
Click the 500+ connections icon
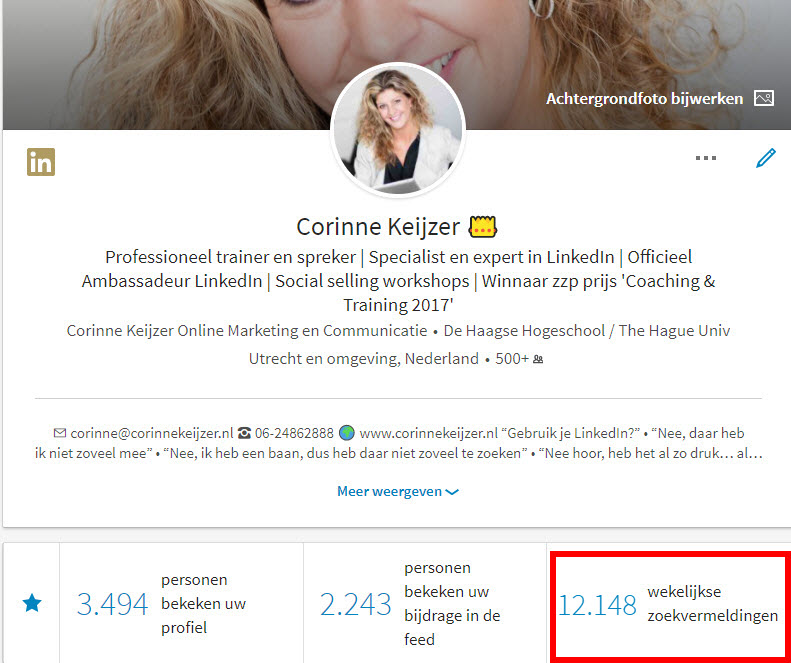click(538, 359)
